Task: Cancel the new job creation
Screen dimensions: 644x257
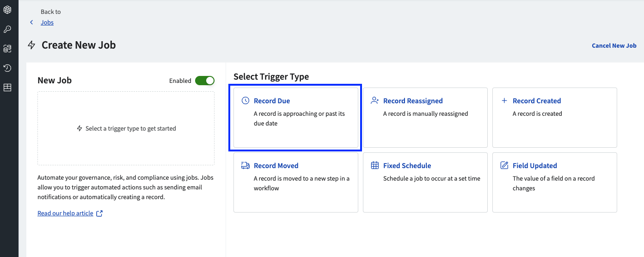Action: click(614, 45)
